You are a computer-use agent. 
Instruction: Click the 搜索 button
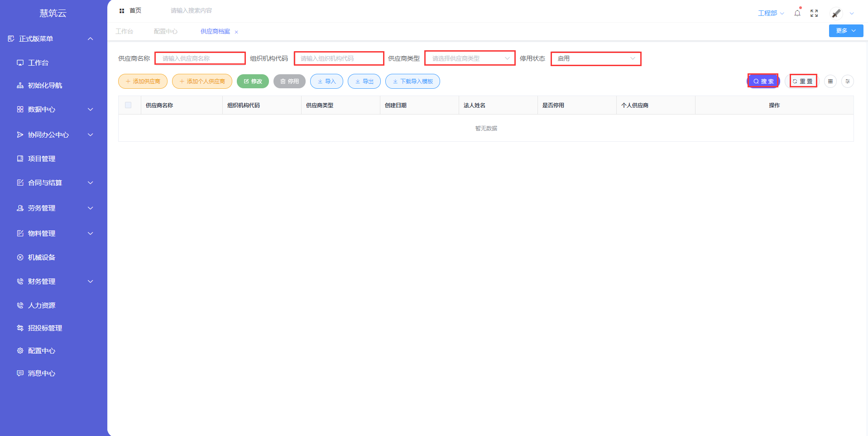[x=763, y=81]
